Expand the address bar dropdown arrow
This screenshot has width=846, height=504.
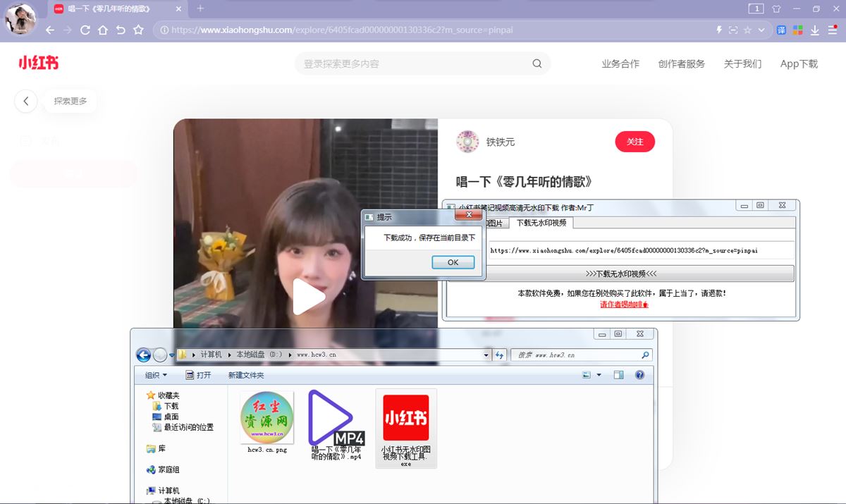tap(761, 30)
